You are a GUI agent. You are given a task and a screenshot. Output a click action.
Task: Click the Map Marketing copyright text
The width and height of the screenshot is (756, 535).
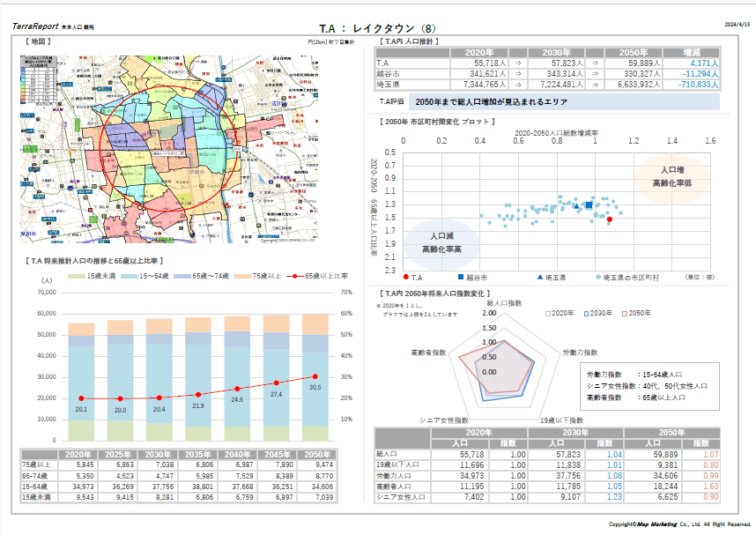coord(677,524)
